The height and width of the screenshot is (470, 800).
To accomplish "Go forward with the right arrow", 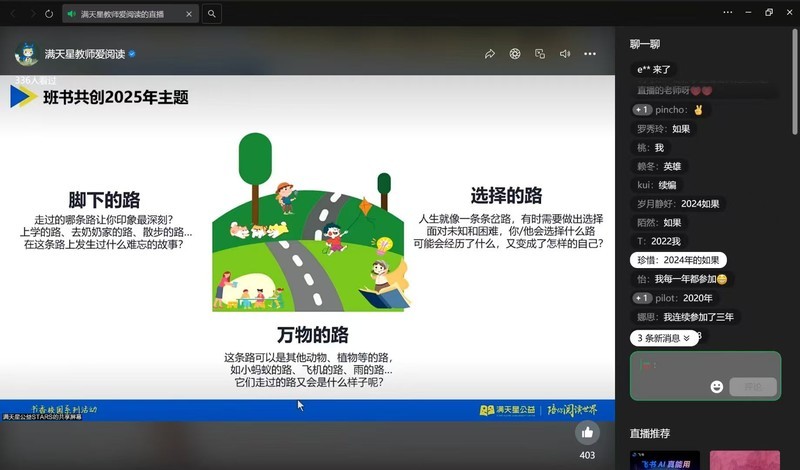I will pyautogui.click(x=31, y=14).
